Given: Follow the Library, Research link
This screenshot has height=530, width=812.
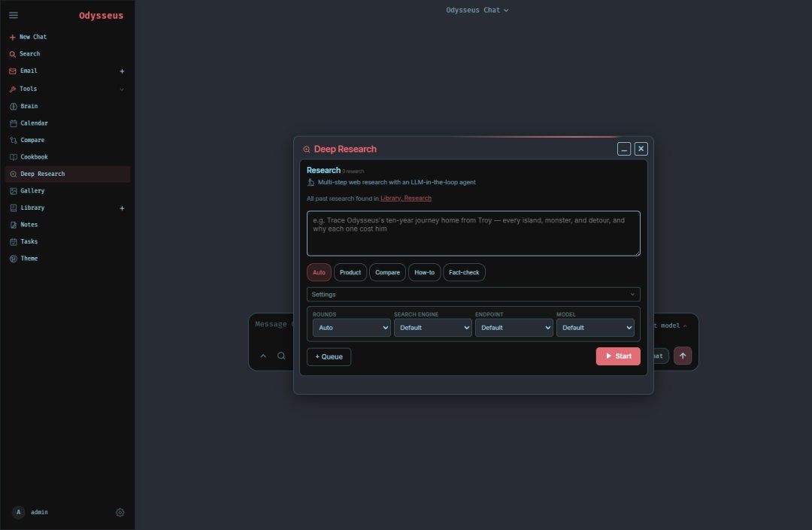Looking at the screenshot, I should click(406, 198).
